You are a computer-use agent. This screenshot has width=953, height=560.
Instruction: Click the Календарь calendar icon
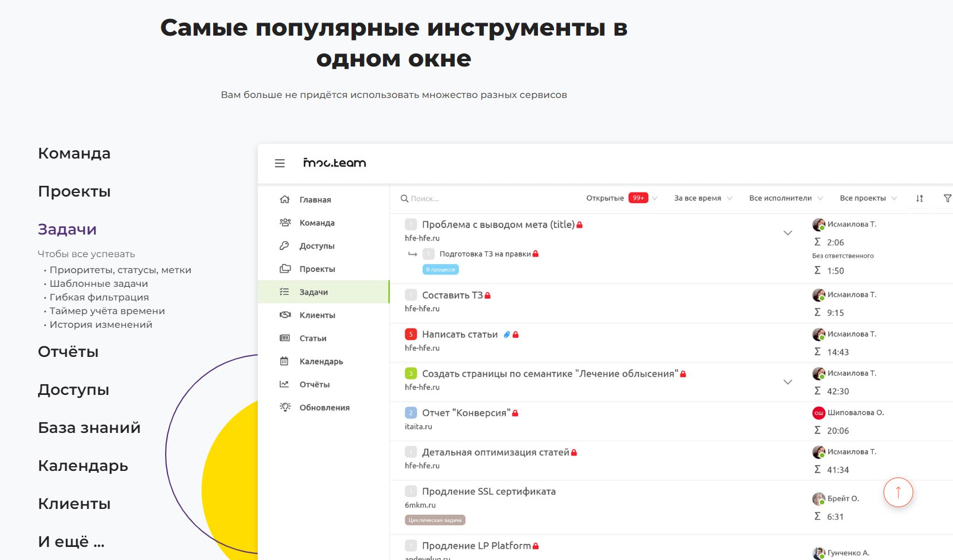pos(284,361)
